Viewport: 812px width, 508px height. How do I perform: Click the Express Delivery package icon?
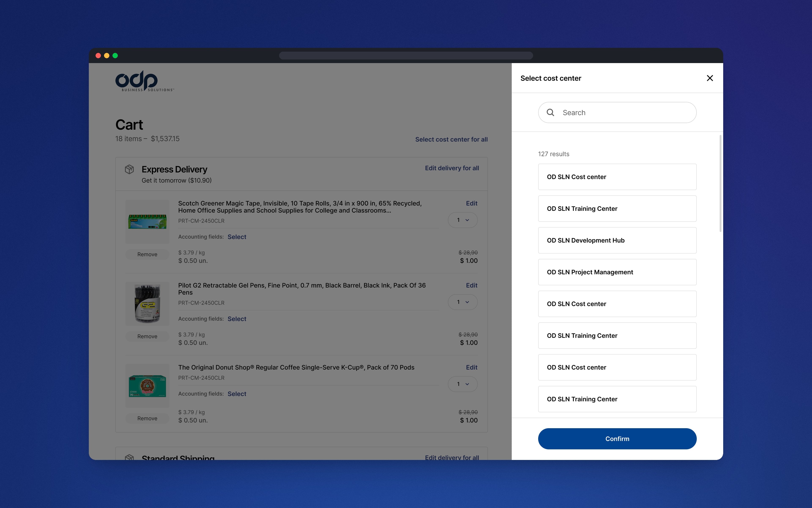click(129, 169)
